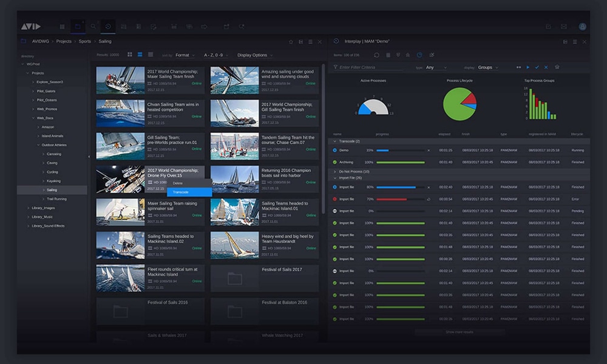Viewport: 607px width, 364px height.
Task: Open the user profile avatar icon
Action: click(582, 26)
